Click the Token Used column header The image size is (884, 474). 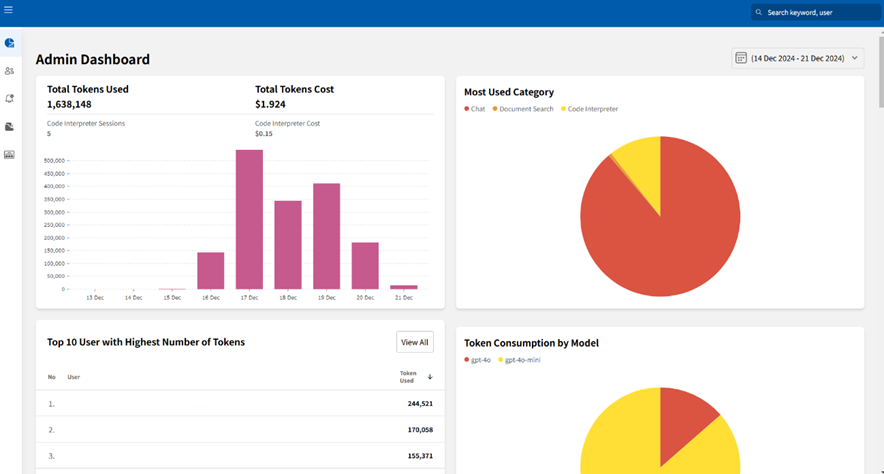click(x=408, y=377)
